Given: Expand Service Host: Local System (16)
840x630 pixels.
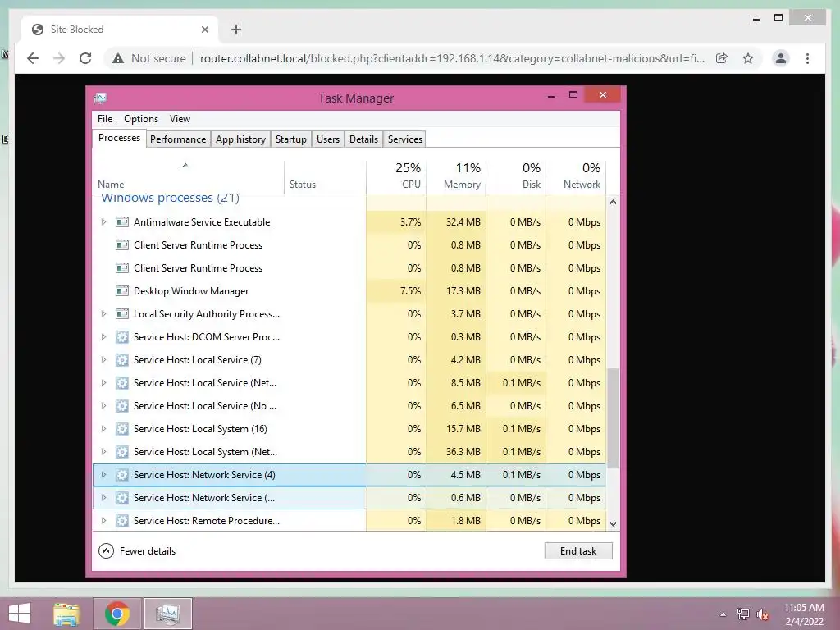Looking at the screenshot, I should (x=103, y=428).
